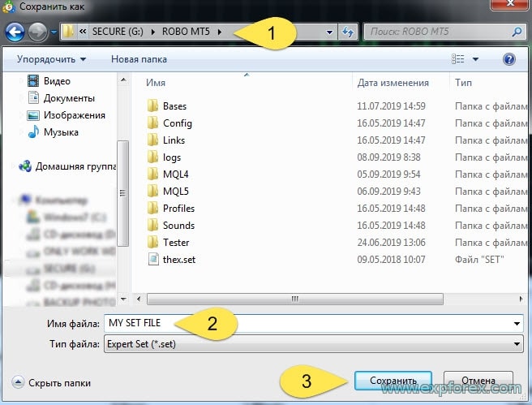Click the refresh icon beside address bar
Screen dimensions: 532x405
tap(348, 32)
